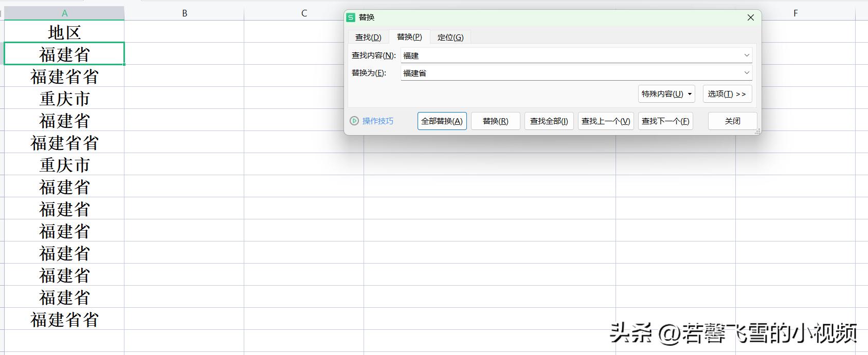Viewport: 868px width, 355px height.
Task: Select column B header
Action: pyautogui.click(x=184, y=13)
